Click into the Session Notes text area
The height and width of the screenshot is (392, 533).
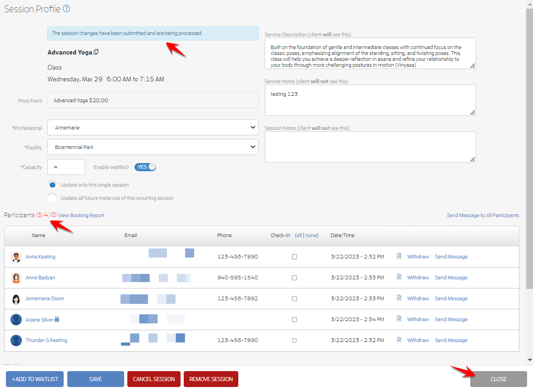click(370, 147)
